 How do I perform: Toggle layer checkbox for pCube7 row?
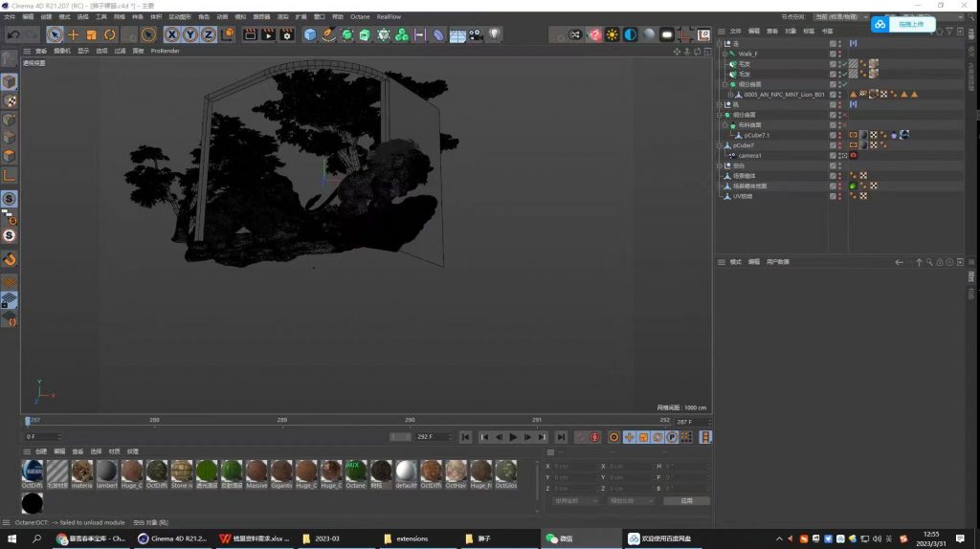833,144
